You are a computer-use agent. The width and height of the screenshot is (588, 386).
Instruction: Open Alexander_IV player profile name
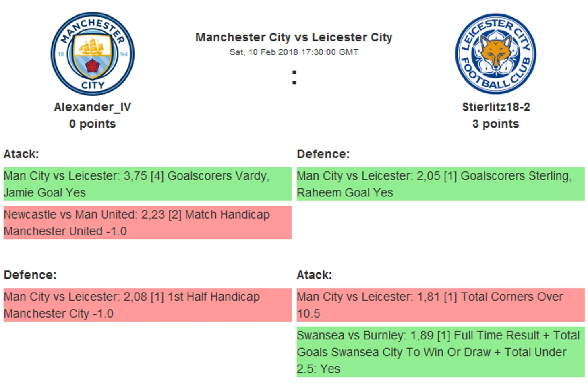tap(92, 107)
